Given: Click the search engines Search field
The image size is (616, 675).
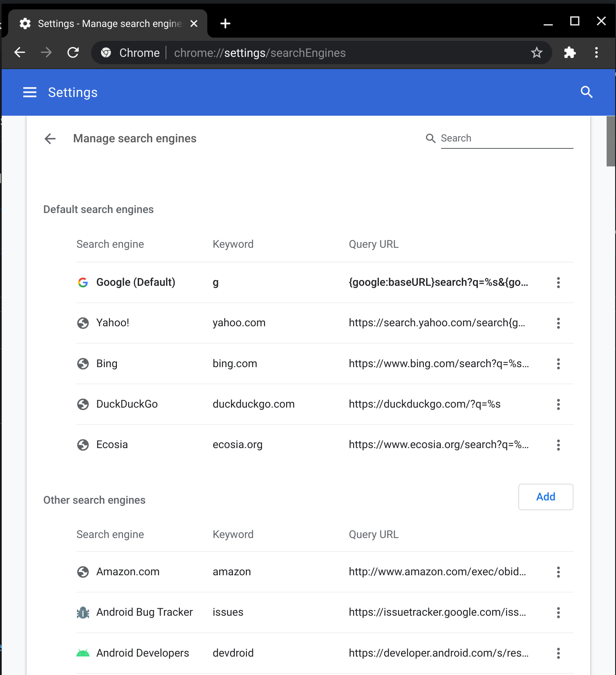Looking at the screenshot, I should 507,138.
